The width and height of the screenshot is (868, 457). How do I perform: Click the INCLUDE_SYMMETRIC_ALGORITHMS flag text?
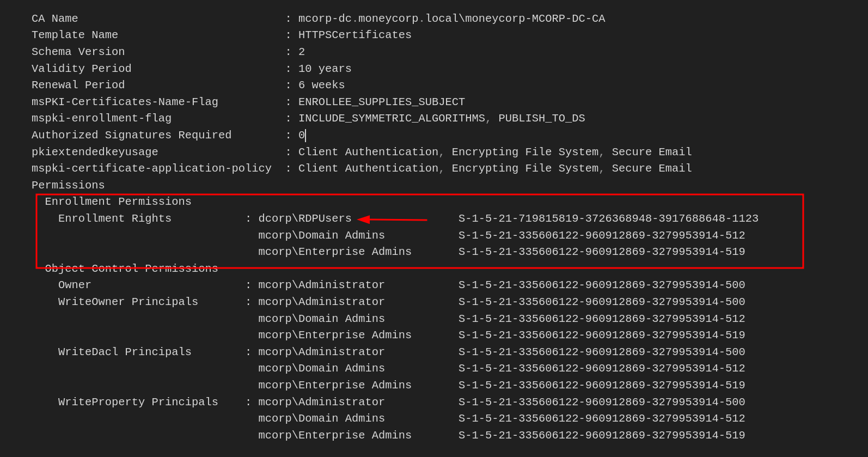392,118
